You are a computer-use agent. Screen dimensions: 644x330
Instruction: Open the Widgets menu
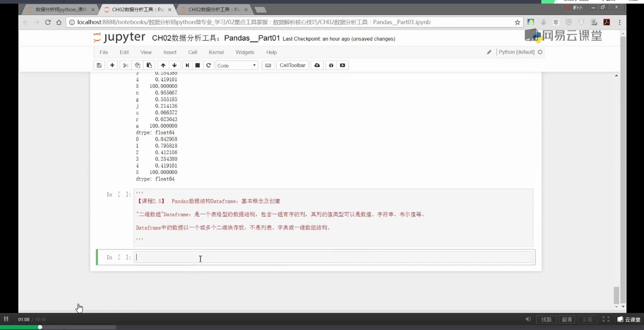(x=245, y=52)
